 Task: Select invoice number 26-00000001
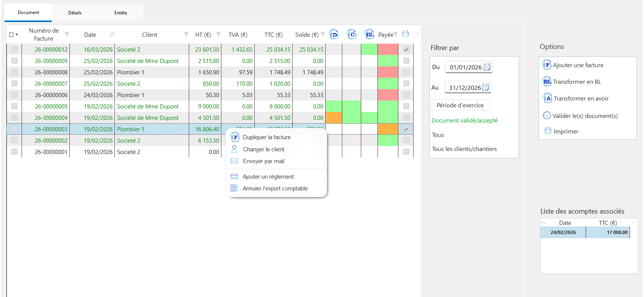[51, 152]
